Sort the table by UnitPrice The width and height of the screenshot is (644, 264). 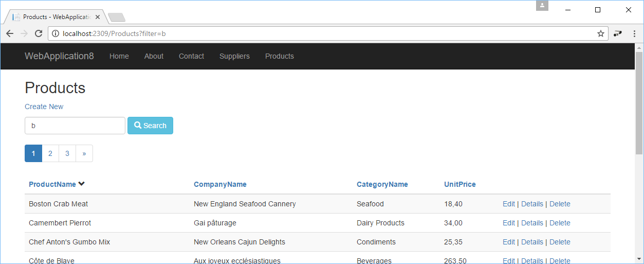point(460,184)
